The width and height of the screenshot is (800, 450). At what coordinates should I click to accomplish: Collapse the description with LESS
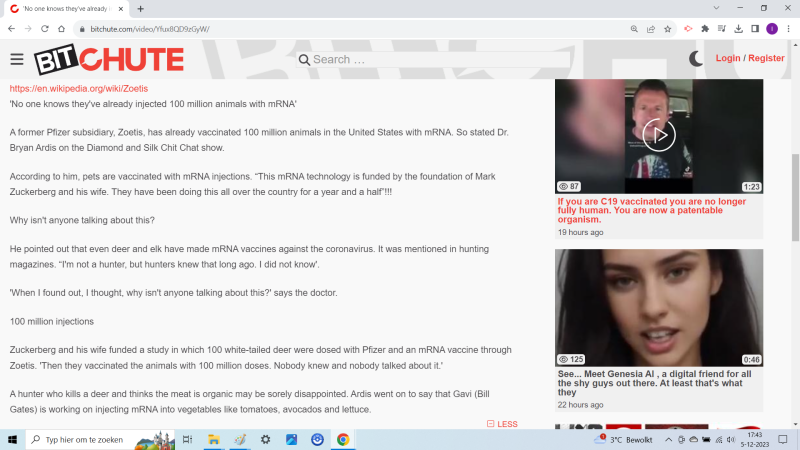(502, 424)
